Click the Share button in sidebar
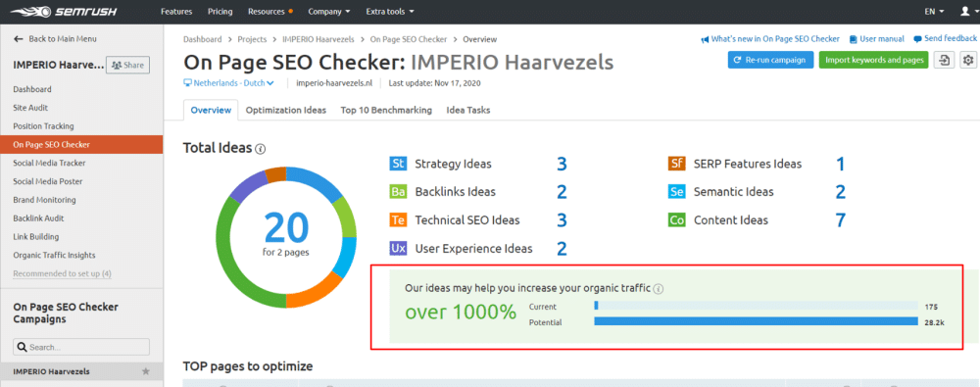Screen dimensions: 980x387 click(x=128, y=65)
